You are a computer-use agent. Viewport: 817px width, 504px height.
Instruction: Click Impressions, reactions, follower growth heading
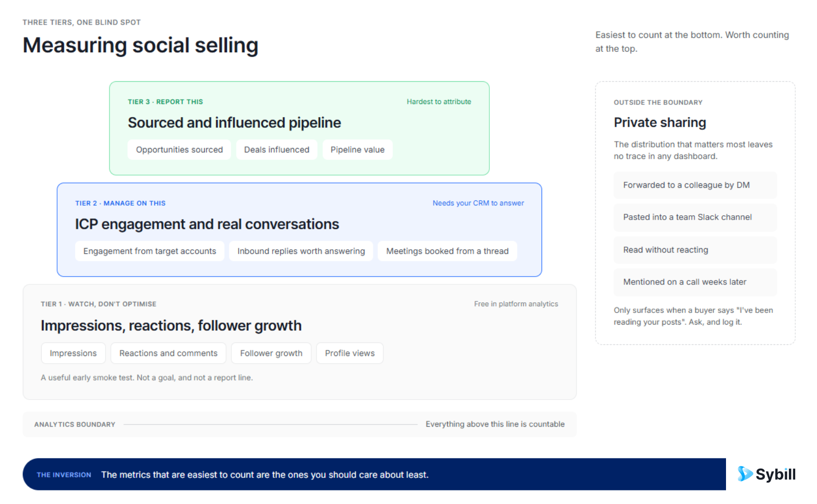coord(171,326)
